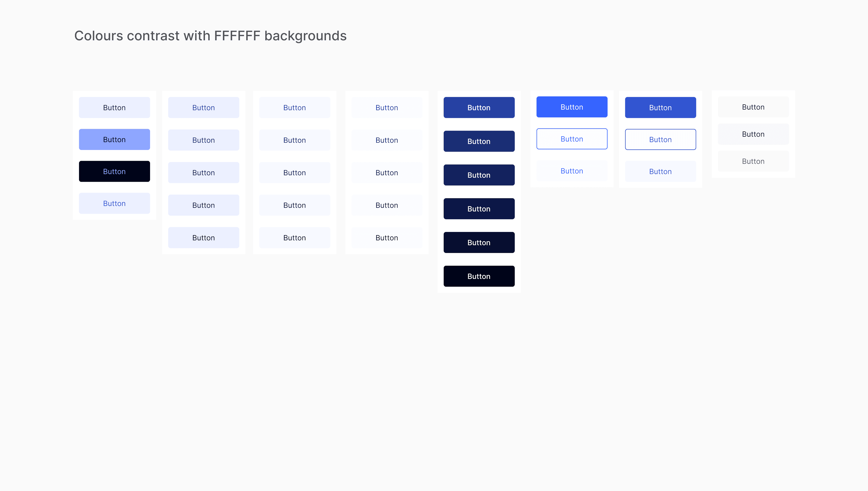Click the royal blue button in seventh column
Image resolution: width=868 pixels, height=491 pixels.
pos(660,108)
